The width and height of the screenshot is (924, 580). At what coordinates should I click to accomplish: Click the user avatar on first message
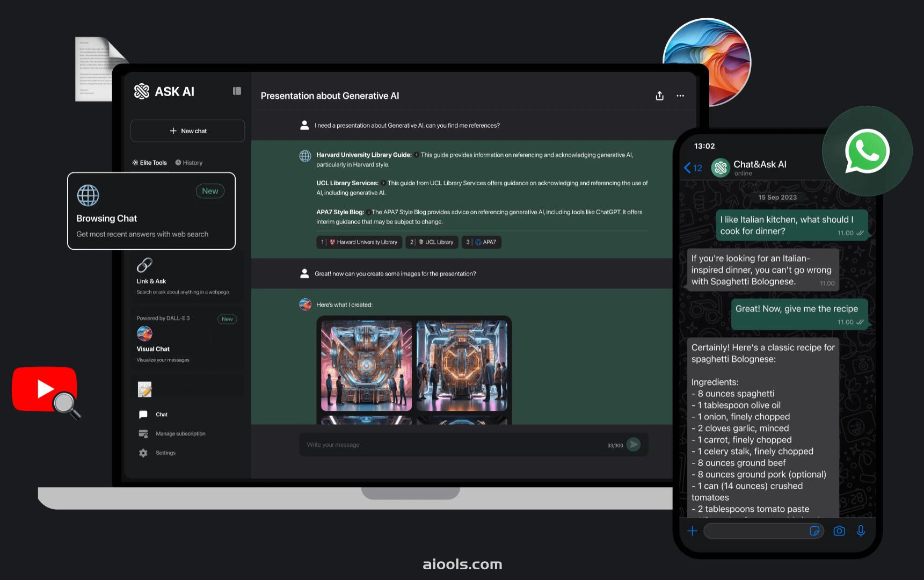pyautogui.click(x=304, y=125)
